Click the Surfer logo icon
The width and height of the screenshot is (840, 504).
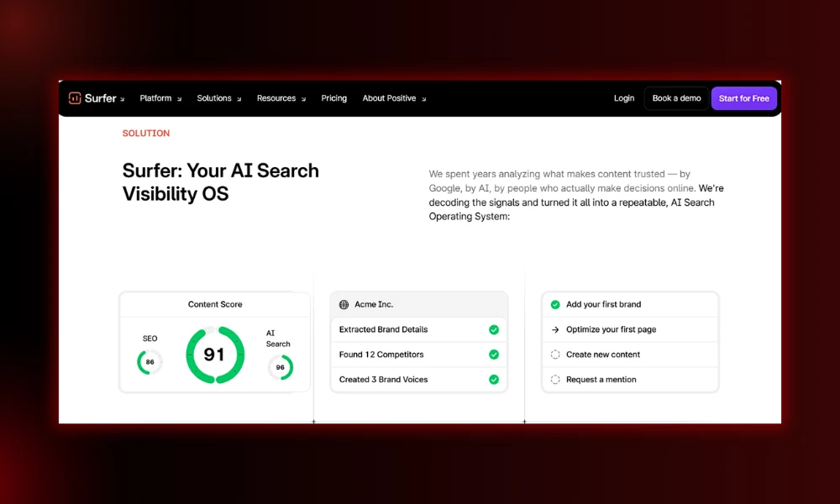click(75, 98)
